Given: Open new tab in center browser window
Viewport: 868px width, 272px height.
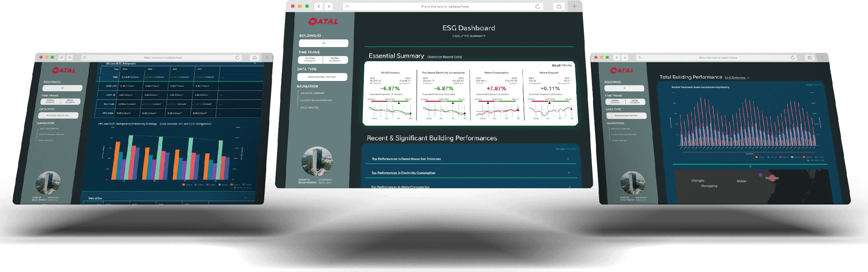Looking at the screenshot, I should 574,6.
